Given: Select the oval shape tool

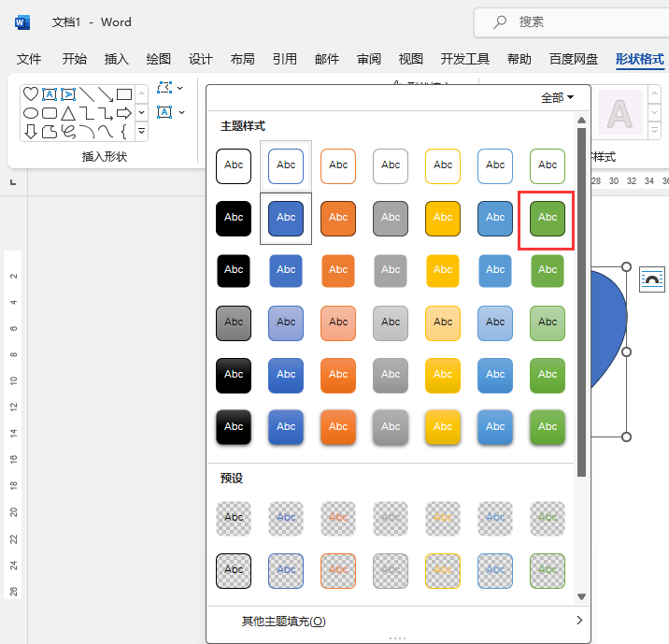Looking at the screenshot, I should coord(30,113).
